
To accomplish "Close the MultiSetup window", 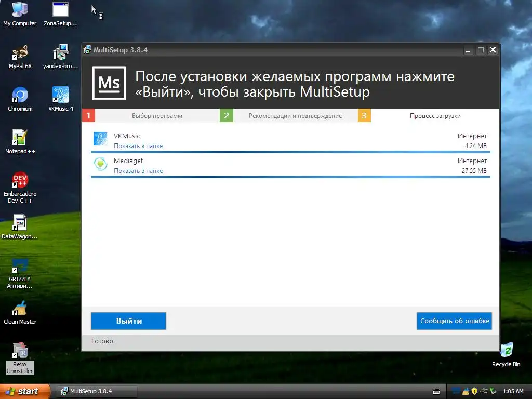I will (x=493, y=50).
